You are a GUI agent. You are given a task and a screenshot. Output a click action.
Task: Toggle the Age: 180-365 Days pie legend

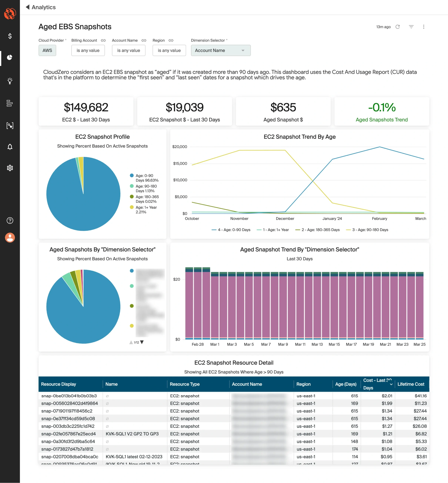pyautogui.click(x=145, y=199)
